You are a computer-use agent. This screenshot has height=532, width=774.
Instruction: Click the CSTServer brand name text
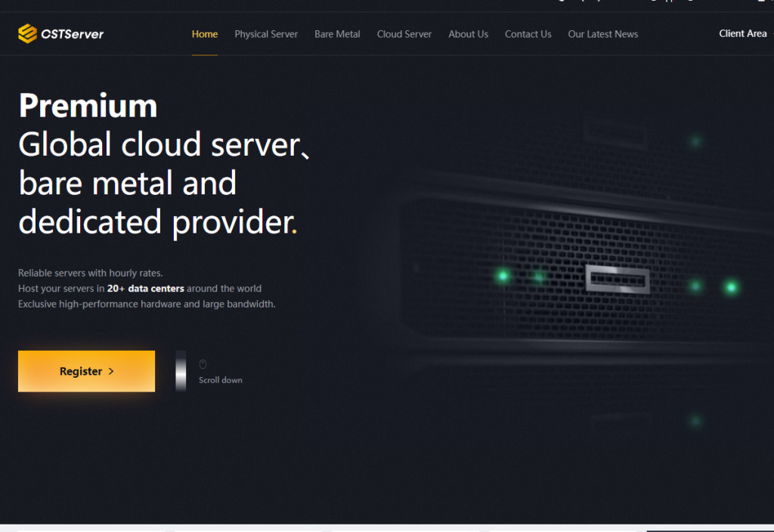pyautogui.click(x=73, y=34)
